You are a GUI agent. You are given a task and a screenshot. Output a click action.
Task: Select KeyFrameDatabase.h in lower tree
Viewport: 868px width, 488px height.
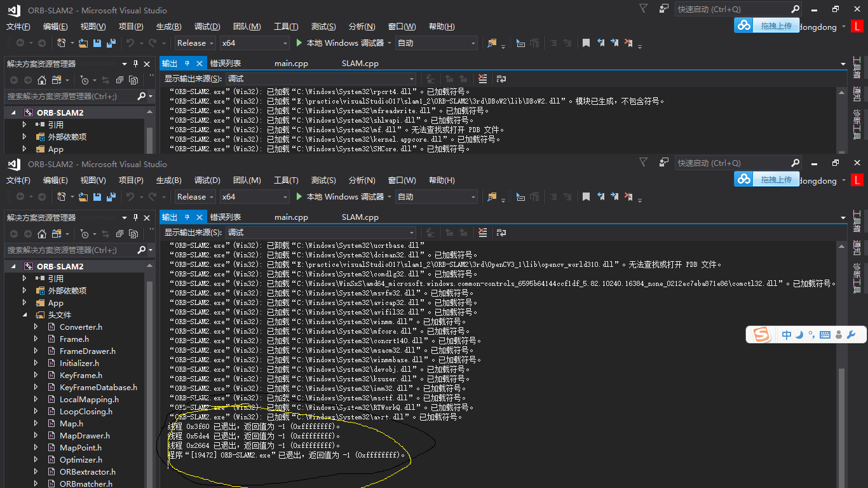98,387
